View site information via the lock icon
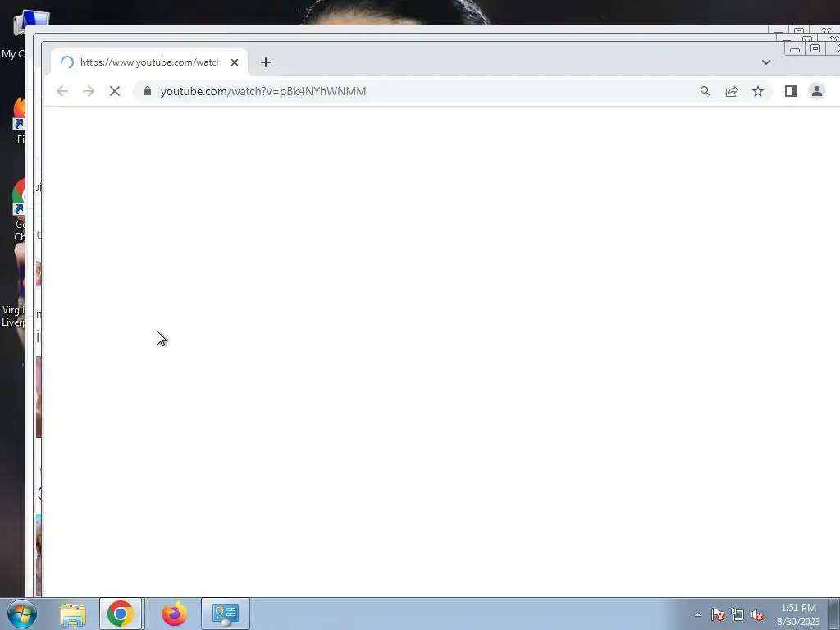 (148, 91)
